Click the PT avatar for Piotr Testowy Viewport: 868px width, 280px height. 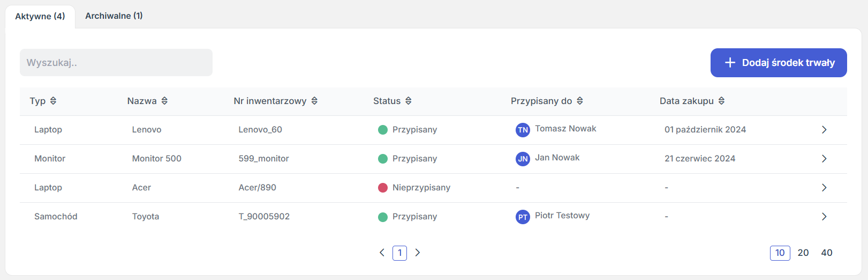[x=523, y=217]
